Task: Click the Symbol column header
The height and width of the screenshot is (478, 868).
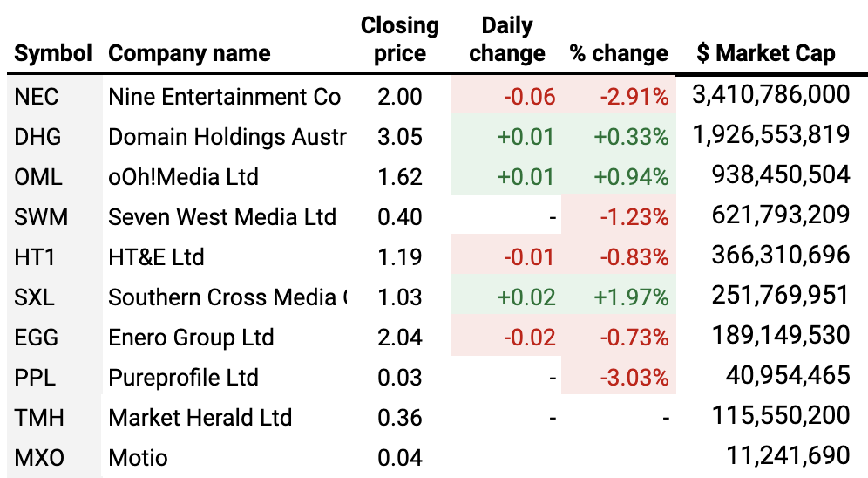Action: pyautogui.click(x=52, y=54)
